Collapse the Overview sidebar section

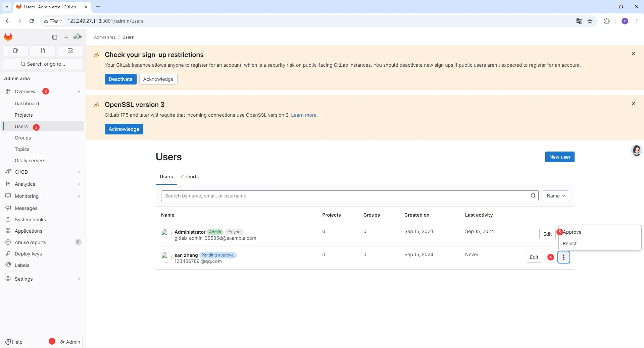tap(79, 92)
